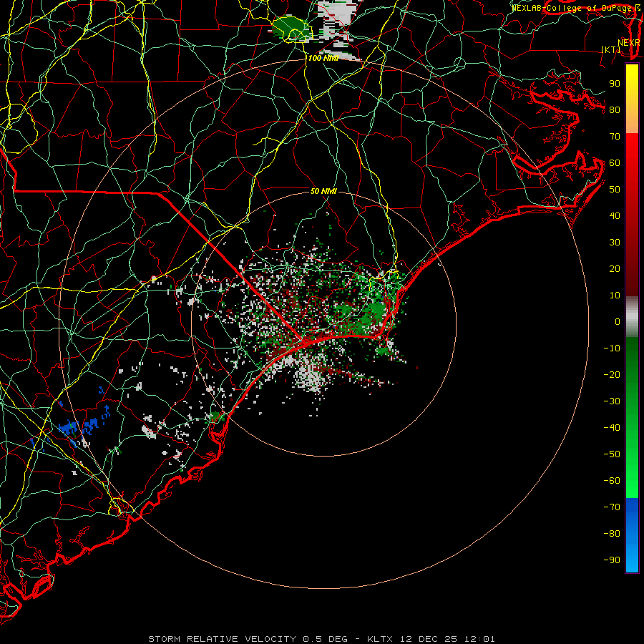
Task: Click the gray zero-velocity segment of color bar
Action: coord(632,317)
